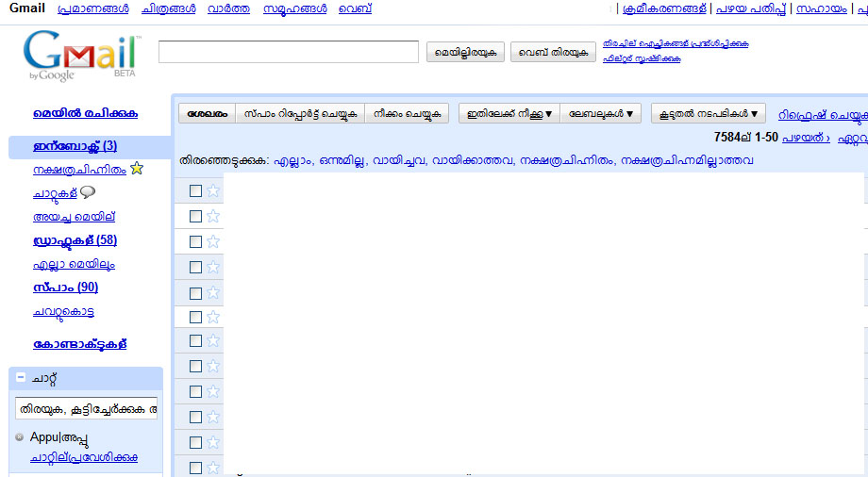Open ഡ്രാഫ്റ്റുകള് (58) drafts folder
Viewport: 868px width, 477px height.
click(75, 240)
